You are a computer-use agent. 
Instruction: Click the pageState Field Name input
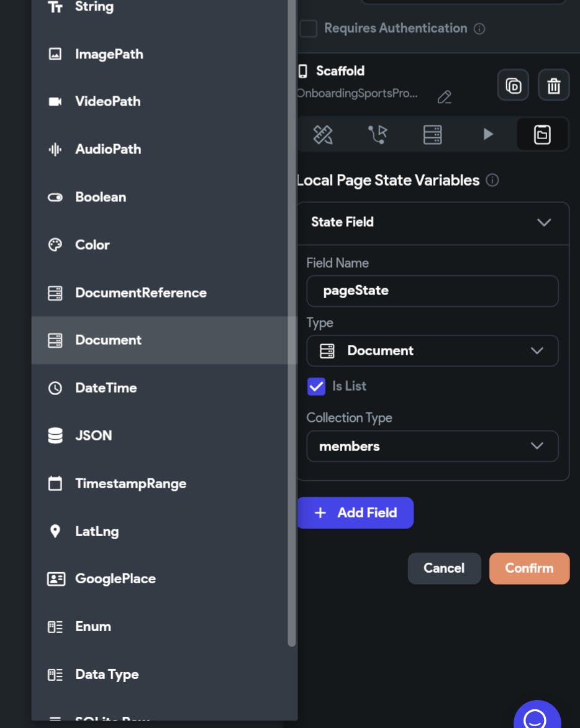[432, 291]
